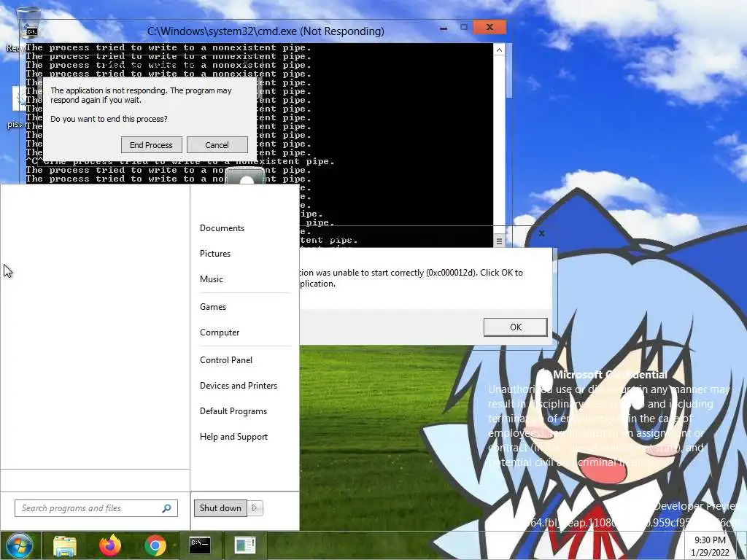Click the 'Do you want to end this process?' text
The image size is (747, 560).
click(x=109, y=119)
